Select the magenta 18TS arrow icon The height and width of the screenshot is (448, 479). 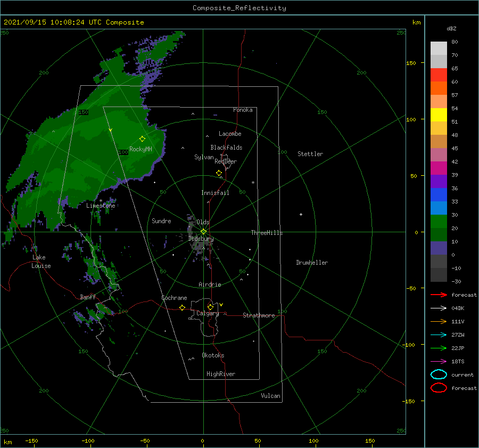(x=439, y=362)
